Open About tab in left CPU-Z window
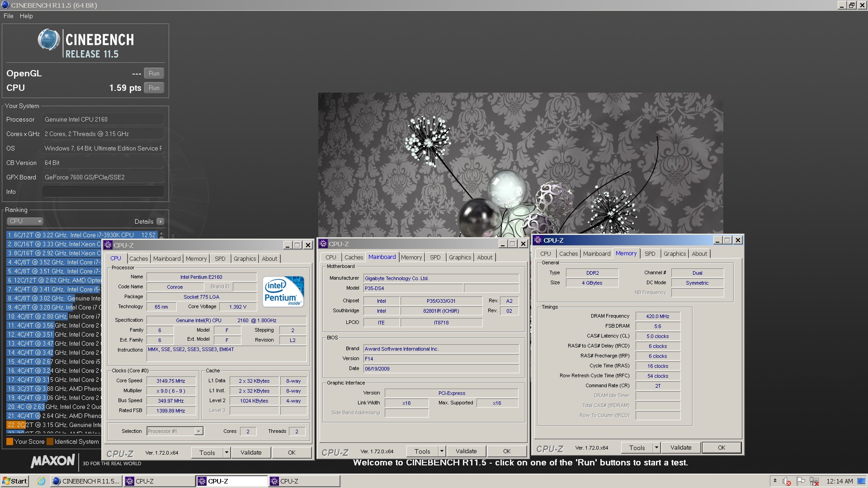 269,258
